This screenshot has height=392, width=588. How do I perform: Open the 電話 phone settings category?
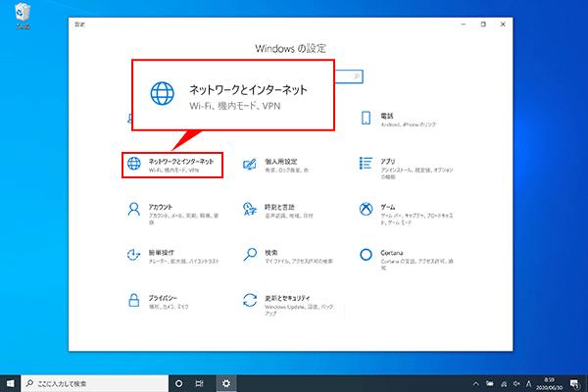coord(397,118)
